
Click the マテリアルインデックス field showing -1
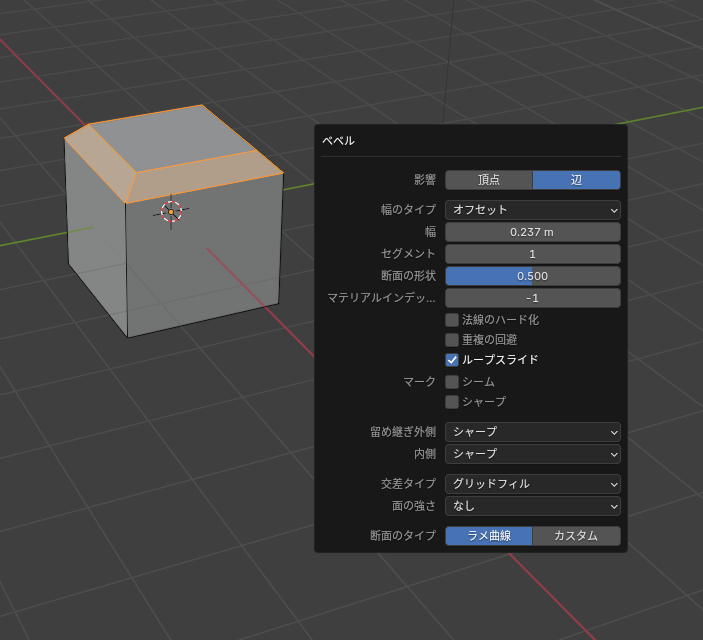point(533,298)
